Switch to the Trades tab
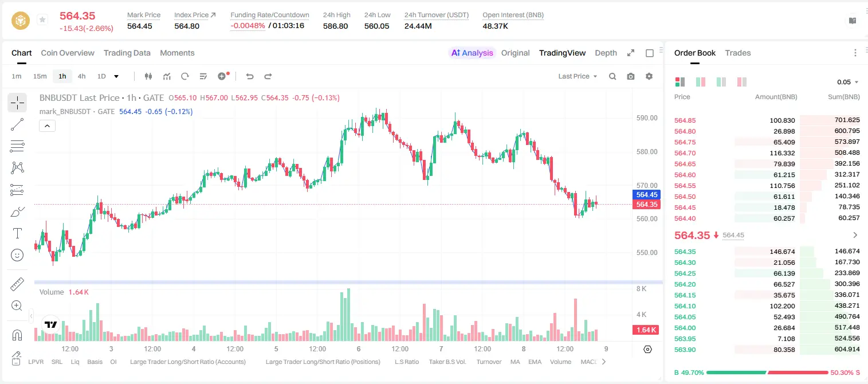 pyautogui.click(x=737, y=53)
